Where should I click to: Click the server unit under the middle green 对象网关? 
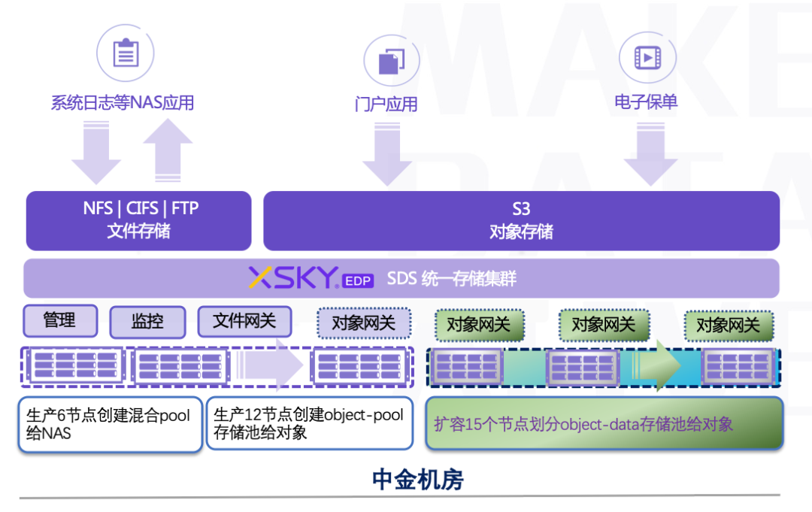coord(583,368)
